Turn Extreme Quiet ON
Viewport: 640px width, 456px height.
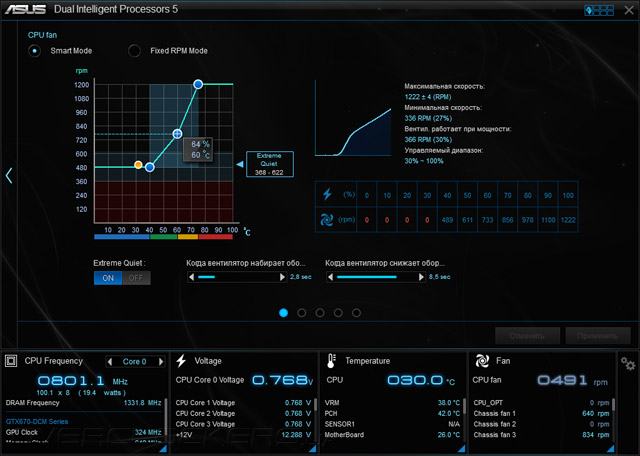point(108,278)
